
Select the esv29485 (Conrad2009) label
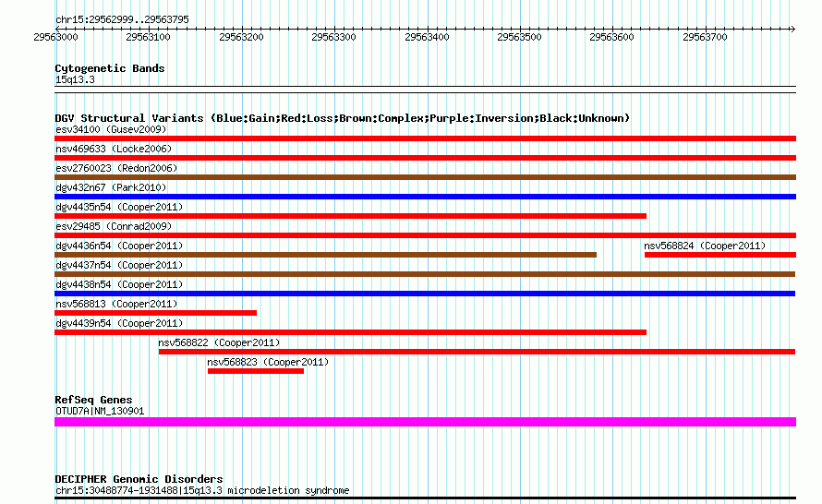click(114, 226)
